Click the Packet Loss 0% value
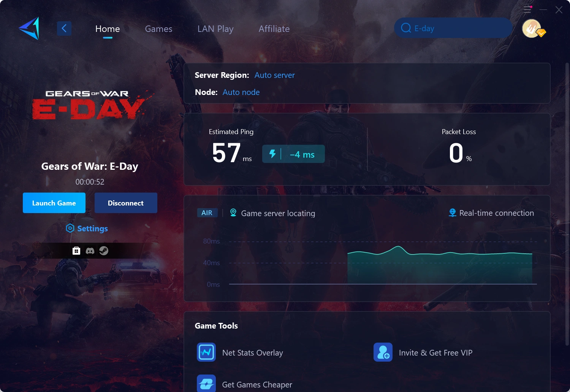Image resolution: width=570 pixels, height=392 pixels. (x=460, y=153)
